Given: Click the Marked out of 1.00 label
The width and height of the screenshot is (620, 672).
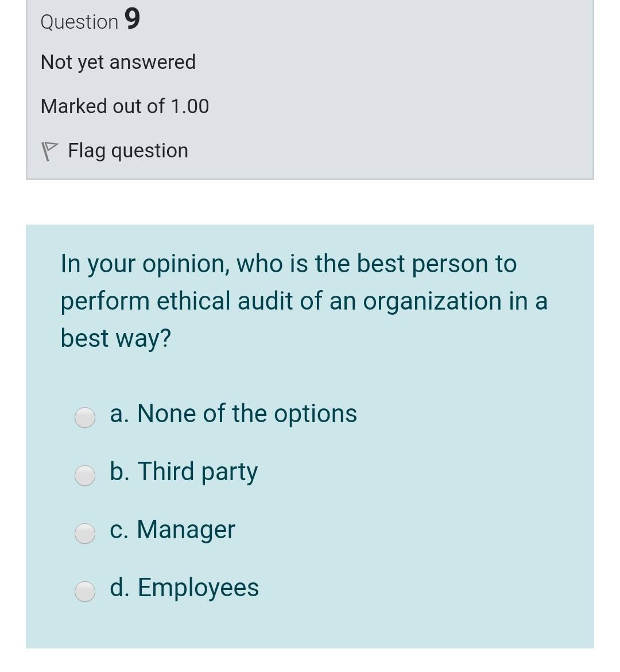Looking at the screenshot, I should click(124, 106).
